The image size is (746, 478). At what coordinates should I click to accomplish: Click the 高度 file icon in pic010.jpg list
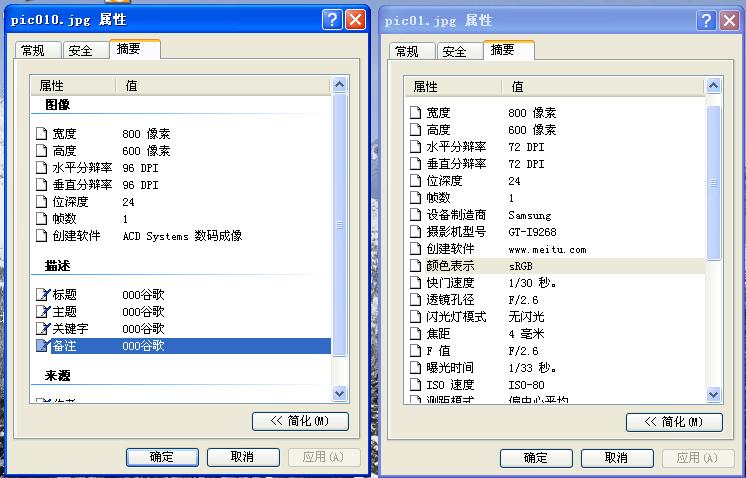click(x=42, y=151)
